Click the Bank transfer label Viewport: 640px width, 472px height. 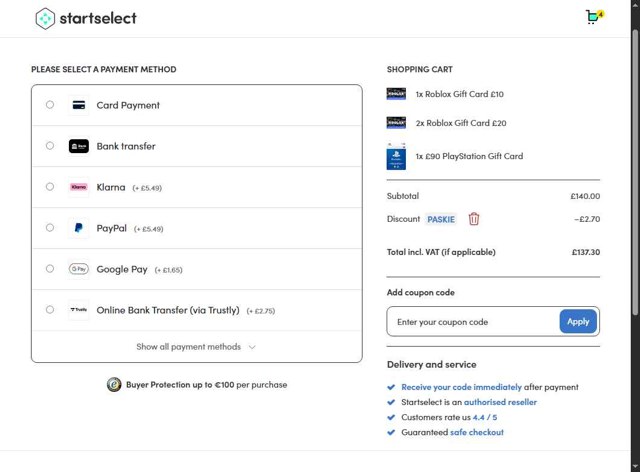pos(126,146)
